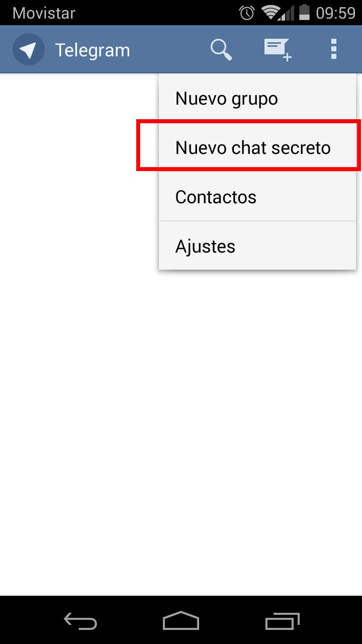Choose Nuevo chat secreto option
This screenshot has height=644, width=362.
(x=257, y=147)
